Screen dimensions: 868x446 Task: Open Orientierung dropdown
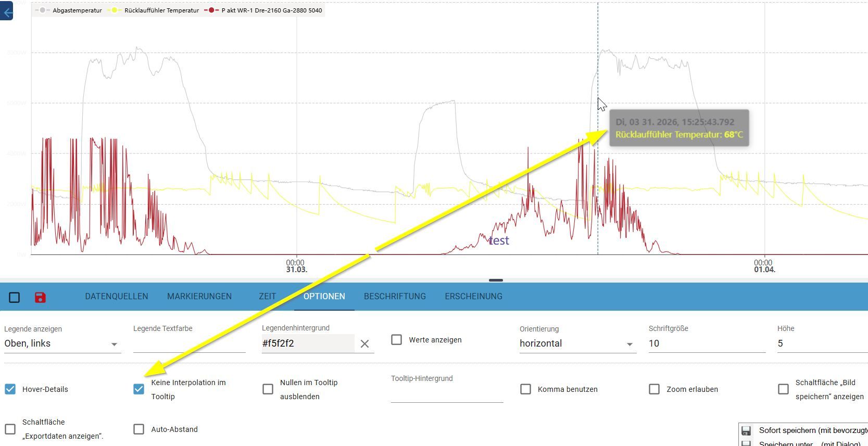click(x=578, y=343)
